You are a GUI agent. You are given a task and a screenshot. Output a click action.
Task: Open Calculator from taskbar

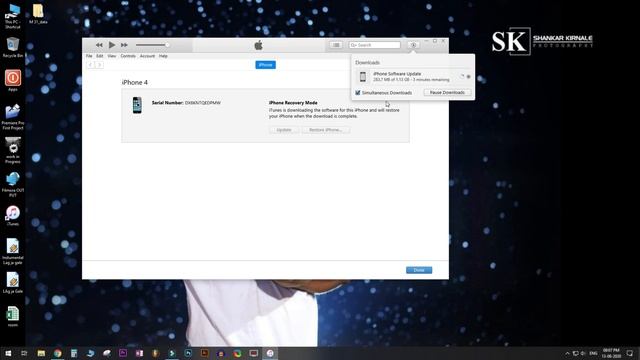[74, 353]
